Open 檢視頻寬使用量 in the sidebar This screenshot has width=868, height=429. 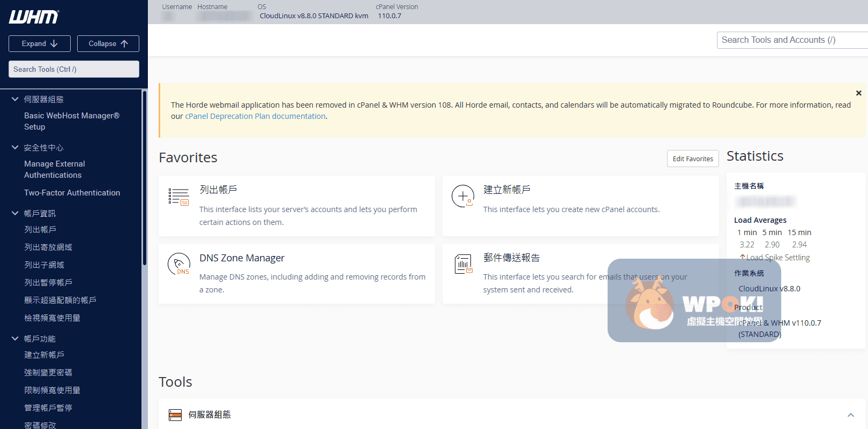click(52, 318)
